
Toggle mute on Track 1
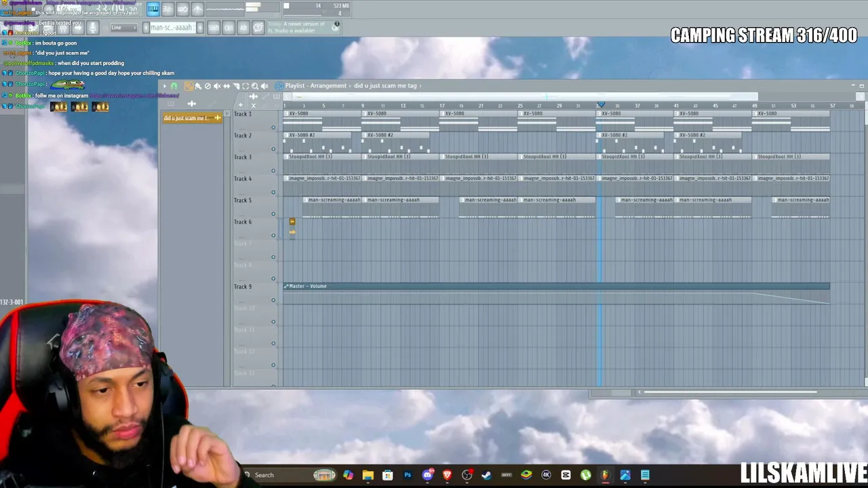(273, 127)
